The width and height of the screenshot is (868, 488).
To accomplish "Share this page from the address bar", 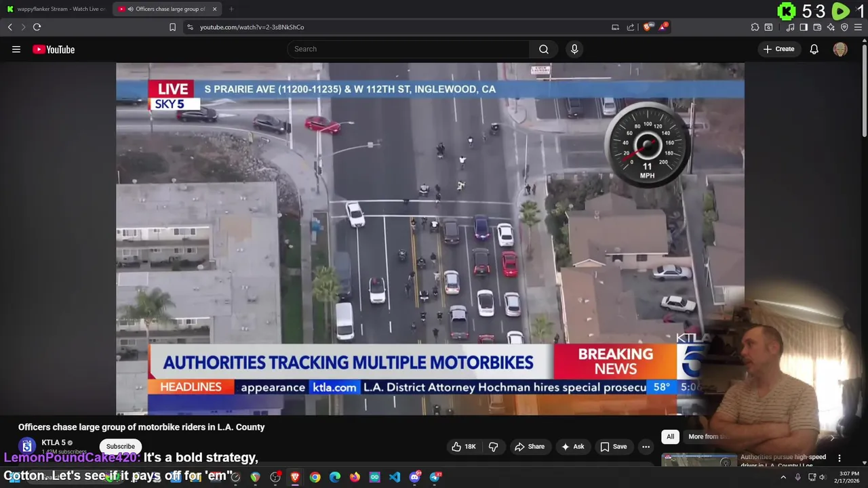I will (x=631, y=27).
